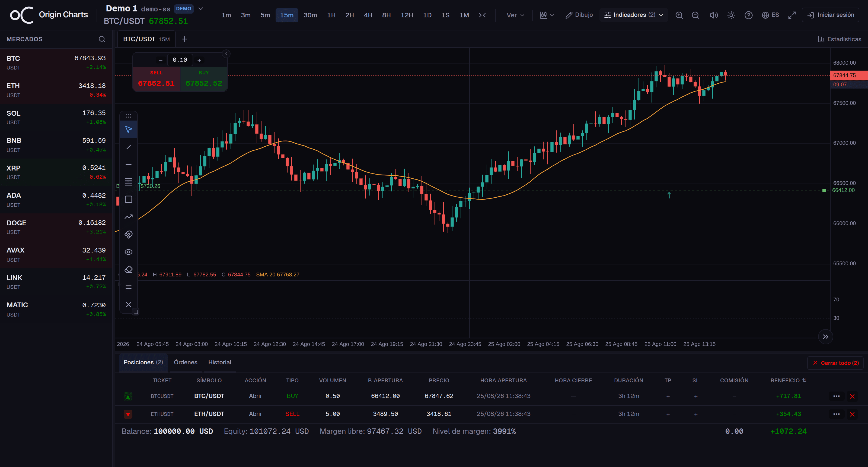This screenshot has height=467, width=868.
Task: Jump to latest candle double-arrow button
Action: tap(825, 336)
